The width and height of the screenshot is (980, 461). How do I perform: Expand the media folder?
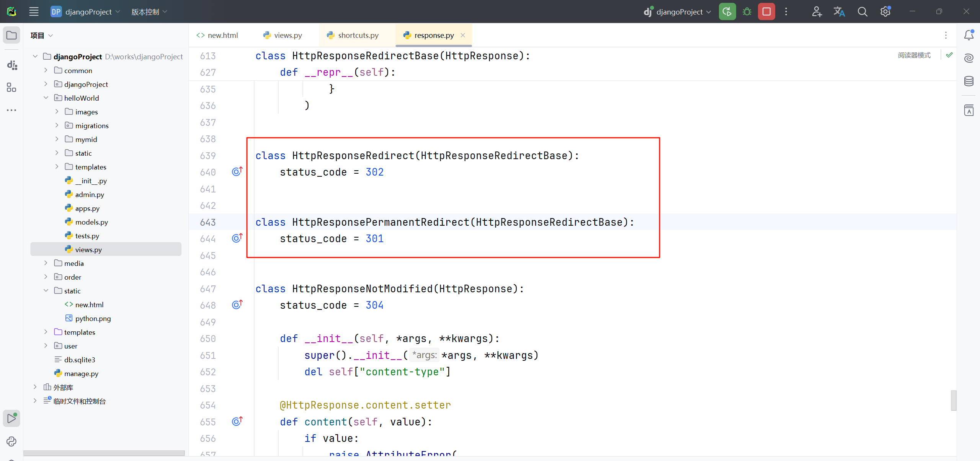click(46, 263)
